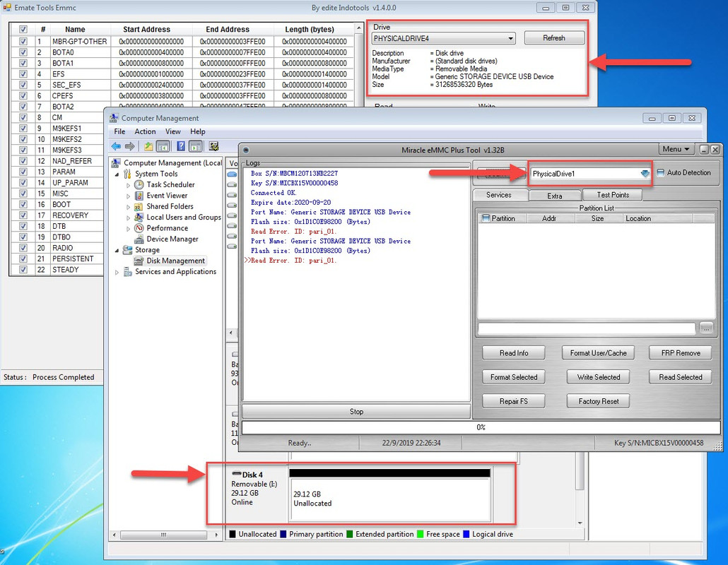Click the Read Info button
The image size is (728, 565).
point(514,353)
